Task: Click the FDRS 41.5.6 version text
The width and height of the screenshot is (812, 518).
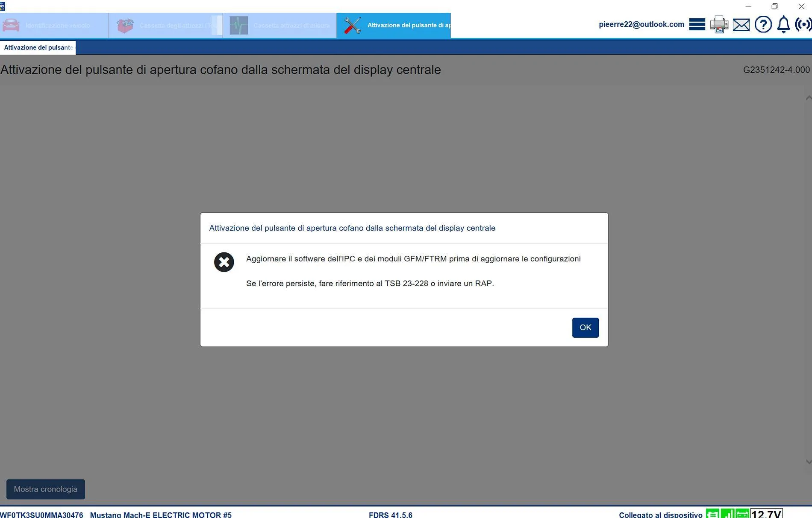Action: click(x=391, y=515)
